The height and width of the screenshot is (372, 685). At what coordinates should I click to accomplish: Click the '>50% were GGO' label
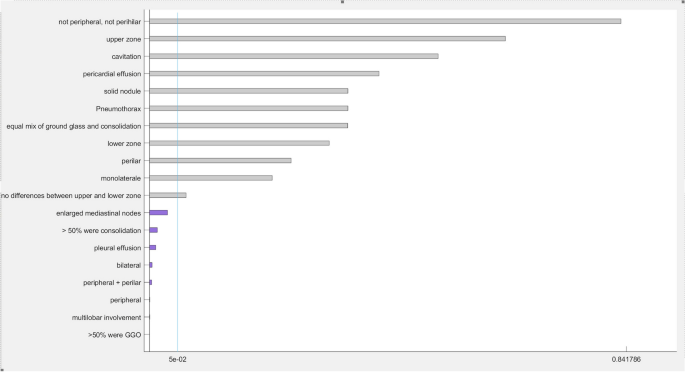(114, 335)
